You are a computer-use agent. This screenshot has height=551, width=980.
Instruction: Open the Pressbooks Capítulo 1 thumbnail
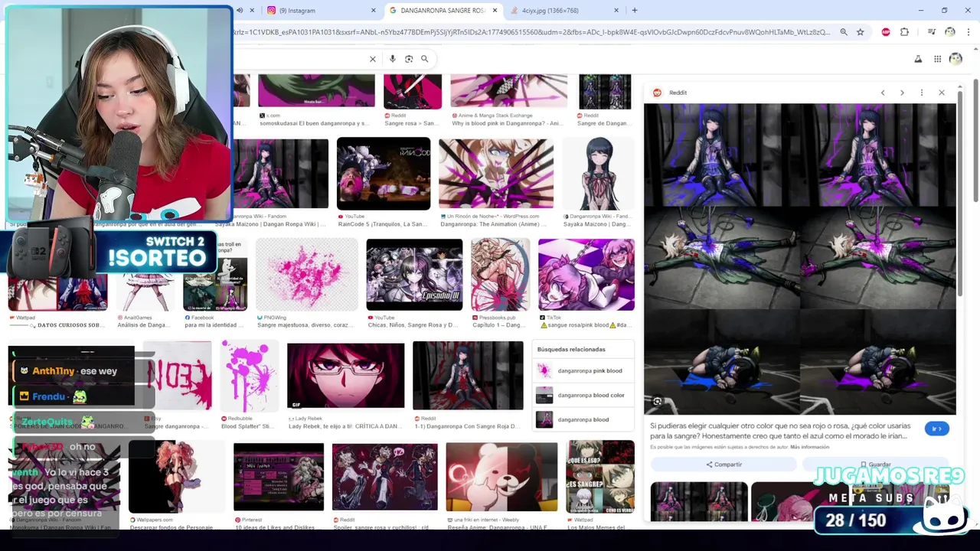click(x=500, y=275)
